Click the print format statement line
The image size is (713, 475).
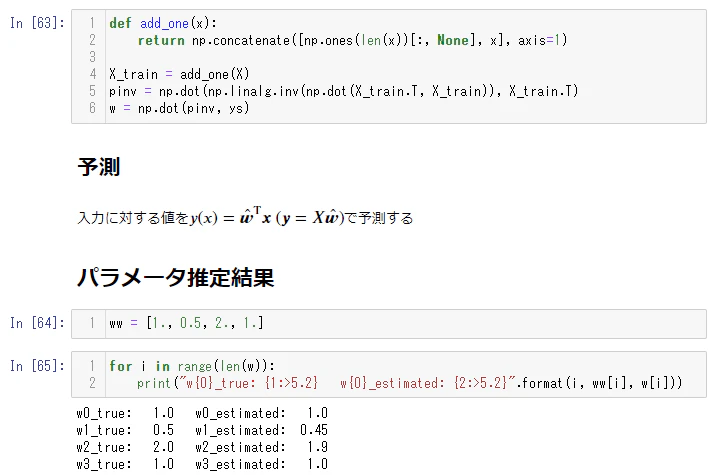tap(410, 383)
